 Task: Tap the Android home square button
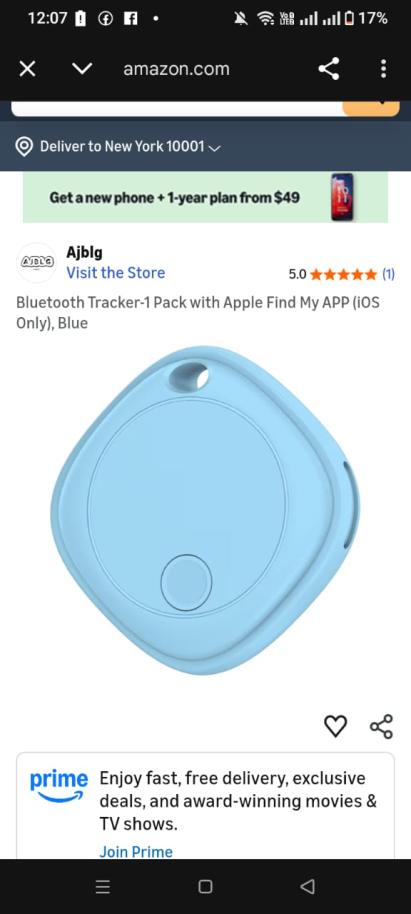tap(205, 887)
